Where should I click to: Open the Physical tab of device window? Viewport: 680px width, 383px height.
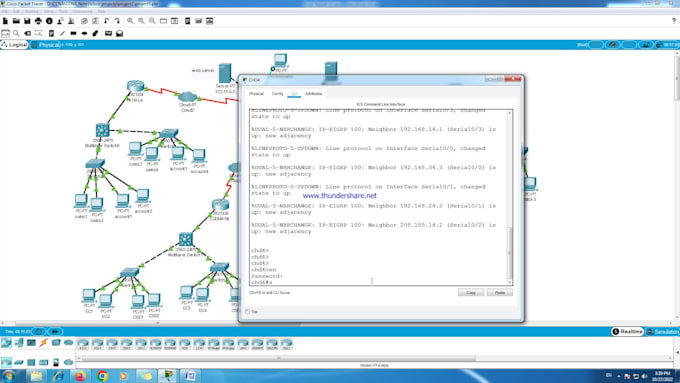pyautogui.click(x=256, y=94)
